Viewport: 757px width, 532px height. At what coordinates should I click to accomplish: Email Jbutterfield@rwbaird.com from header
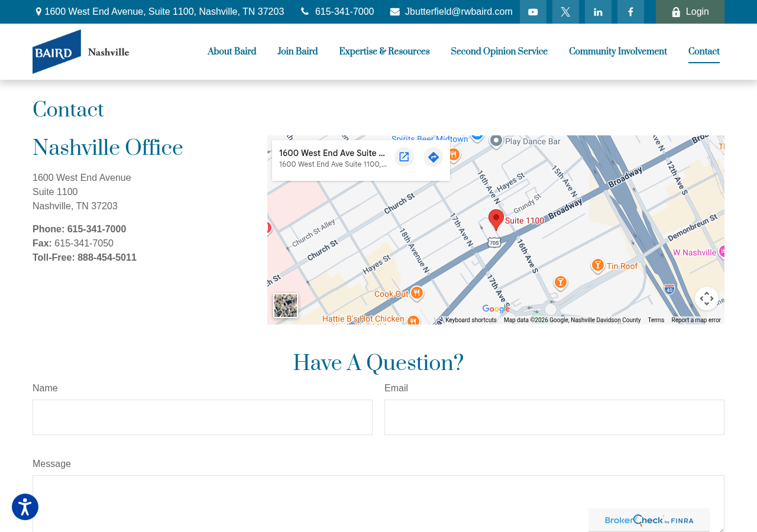click(451, 12)
